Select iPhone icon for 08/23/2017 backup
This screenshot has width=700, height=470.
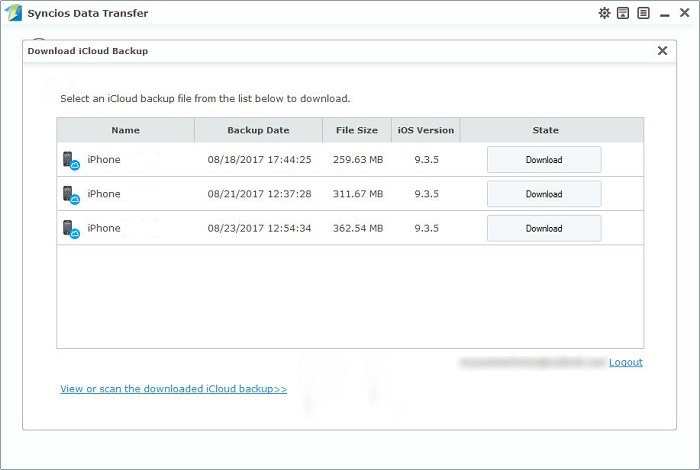[x=71, y=229]
